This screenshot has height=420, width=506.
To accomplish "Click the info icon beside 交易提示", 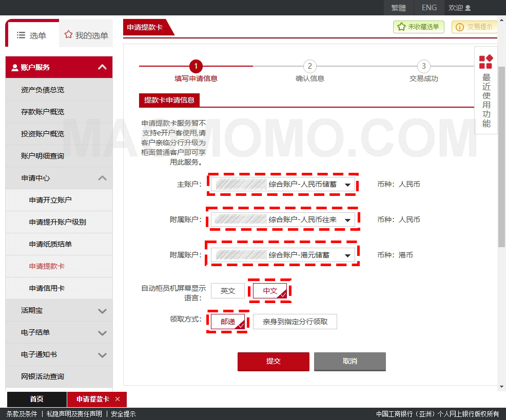I will tap(460, 27).
